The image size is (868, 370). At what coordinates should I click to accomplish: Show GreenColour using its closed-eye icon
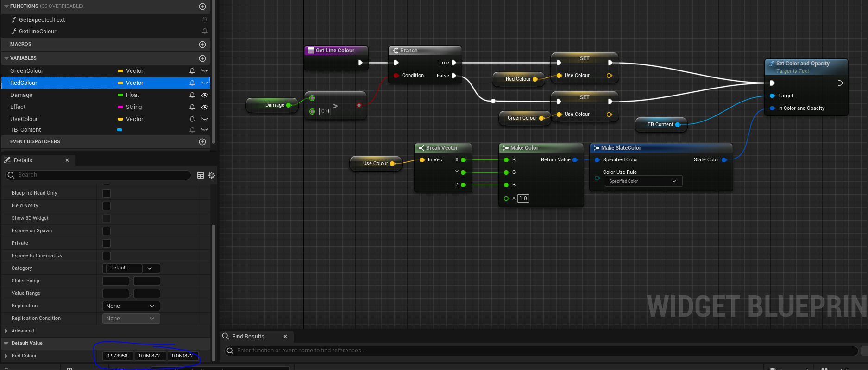(205, 71)
